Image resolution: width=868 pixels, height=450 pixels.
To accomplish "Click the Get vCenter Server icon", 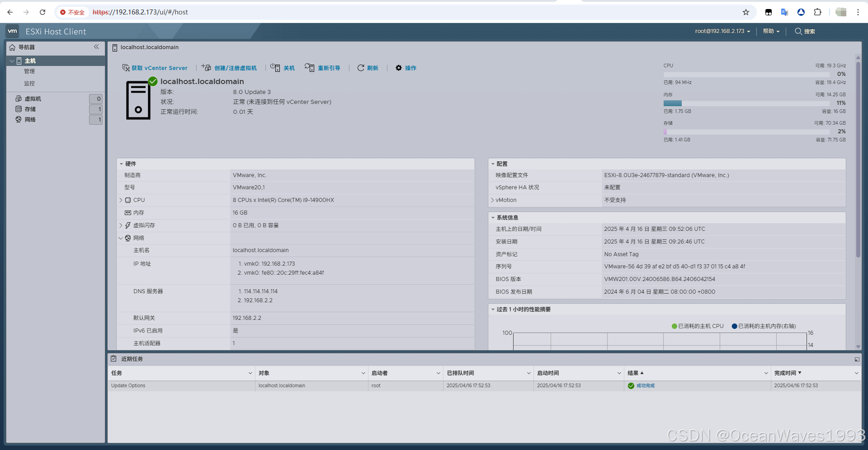I will click(126, 68).
